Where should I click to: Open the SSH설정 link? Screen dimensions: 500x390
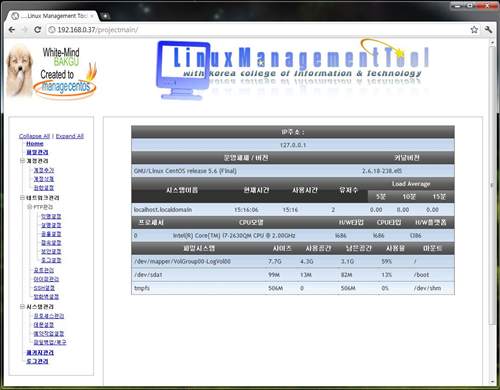point(44,288)
